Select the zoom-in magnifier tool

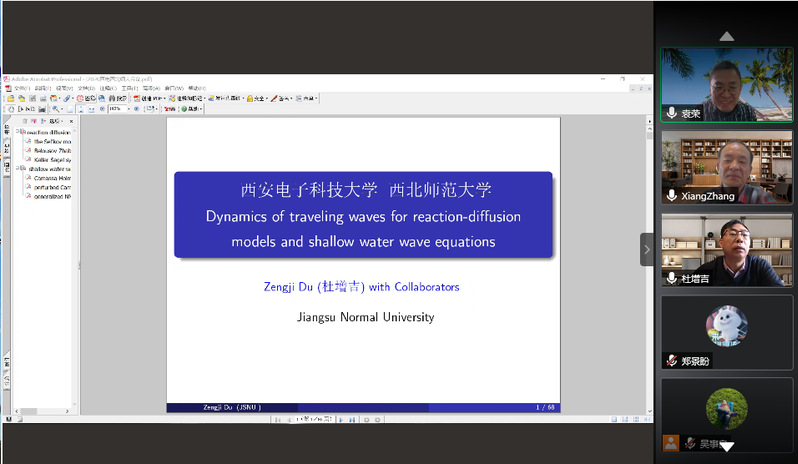[57, 109]
